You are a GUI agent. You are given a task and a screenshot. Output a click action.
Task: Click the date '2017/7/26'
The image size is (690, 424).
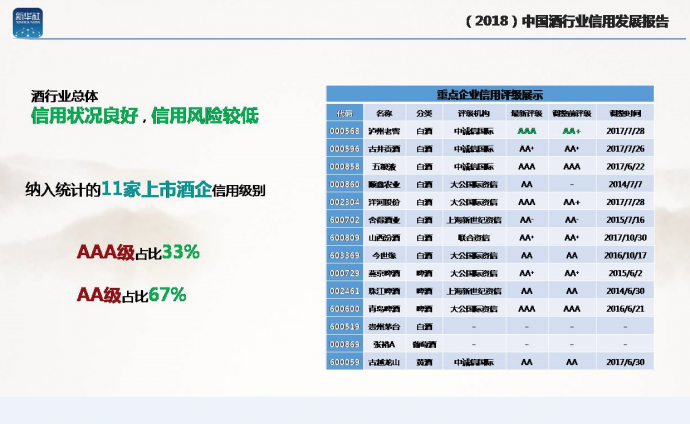(x=625, y=149)
